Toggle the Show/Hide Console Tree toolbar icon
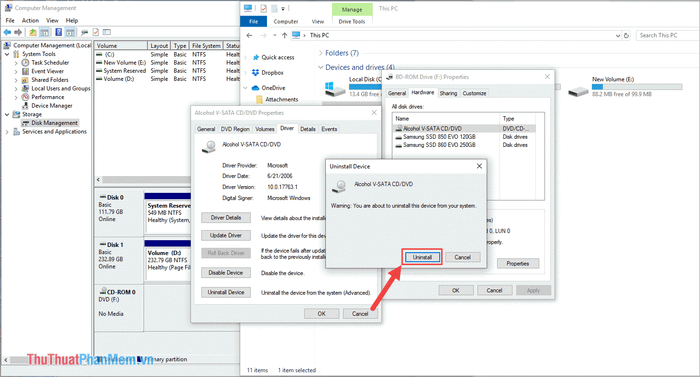This screenshot has width=700, height=377. (45, 32)
